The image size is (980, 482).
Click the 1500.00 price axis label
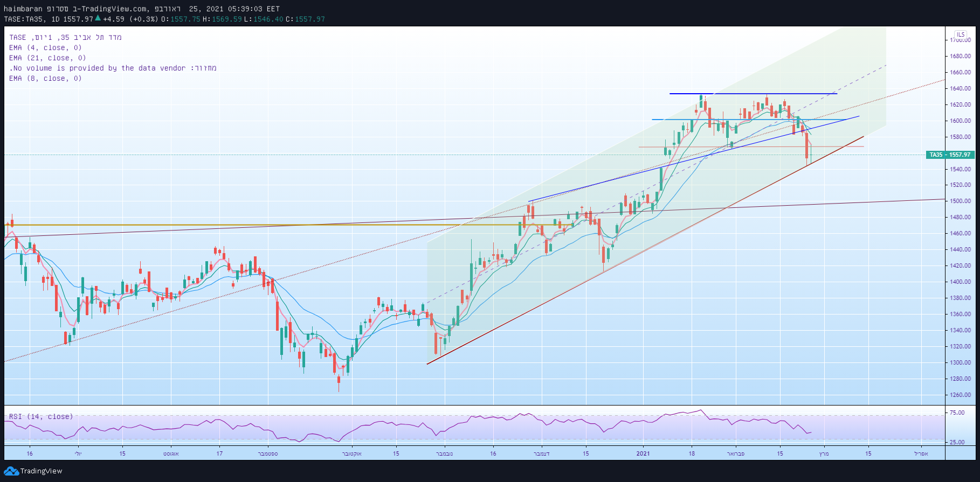click(x=961, y=201)
